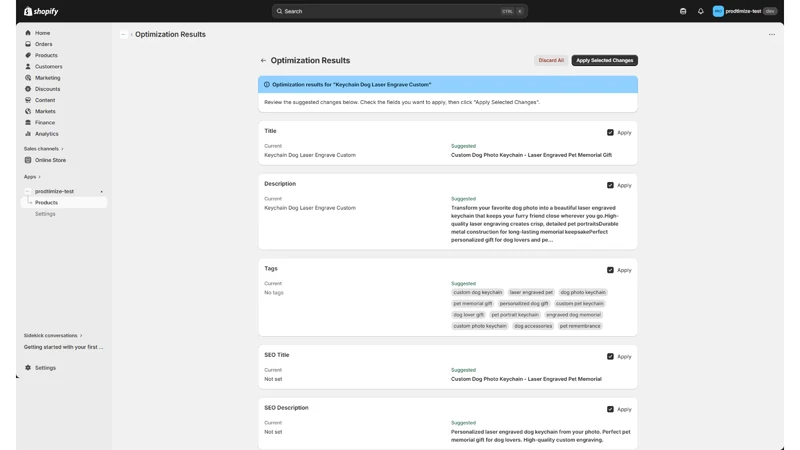Click the account avatar icon

[718, 11]
